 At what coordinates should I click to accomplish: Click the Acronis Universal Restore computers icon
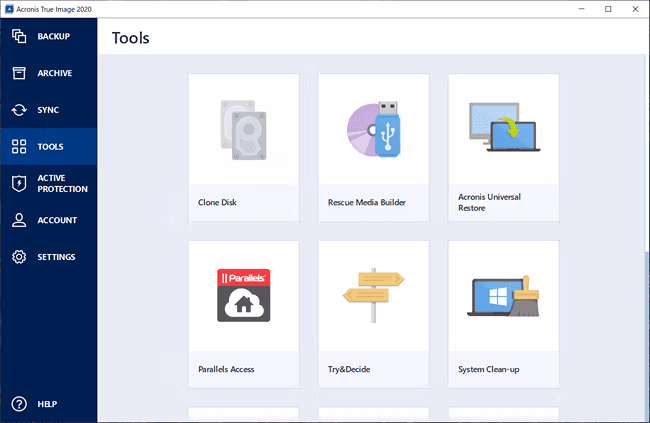pyautogui.click(x=504, y=127)
